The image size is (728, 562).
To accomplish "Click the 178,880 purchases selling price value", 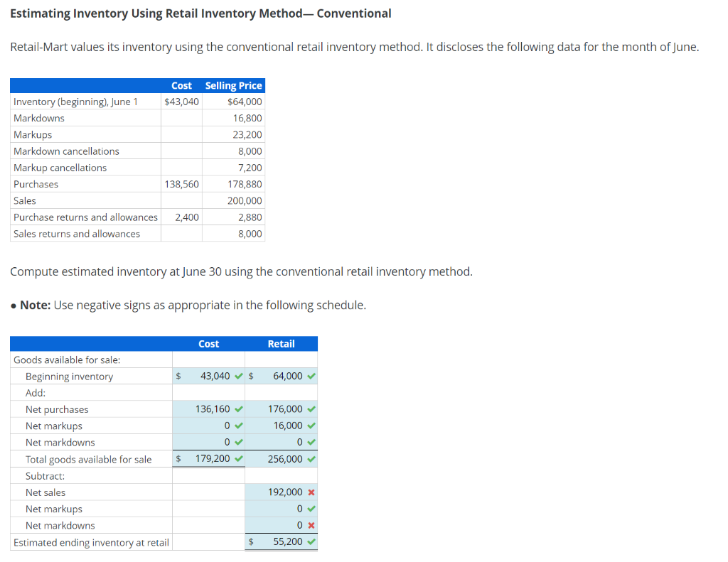I will click(245, 184).
